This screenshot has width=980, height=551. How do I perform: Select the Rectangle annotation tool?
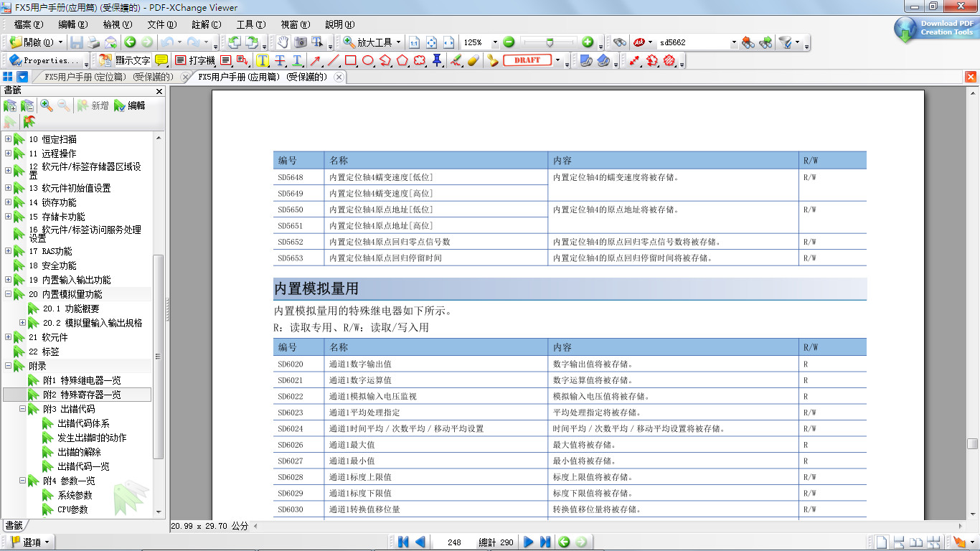click(x=351, y=61)
